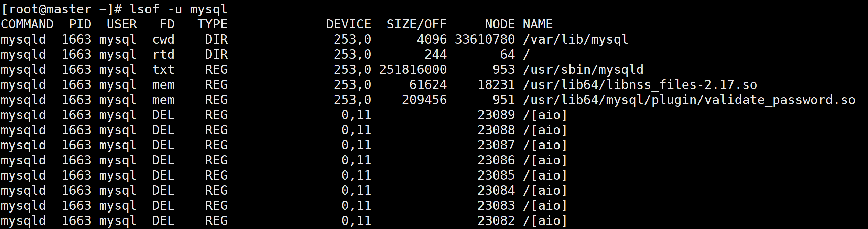
Task: Click the 'mem' entry in the validate_password row
Action: pos(163,100)
